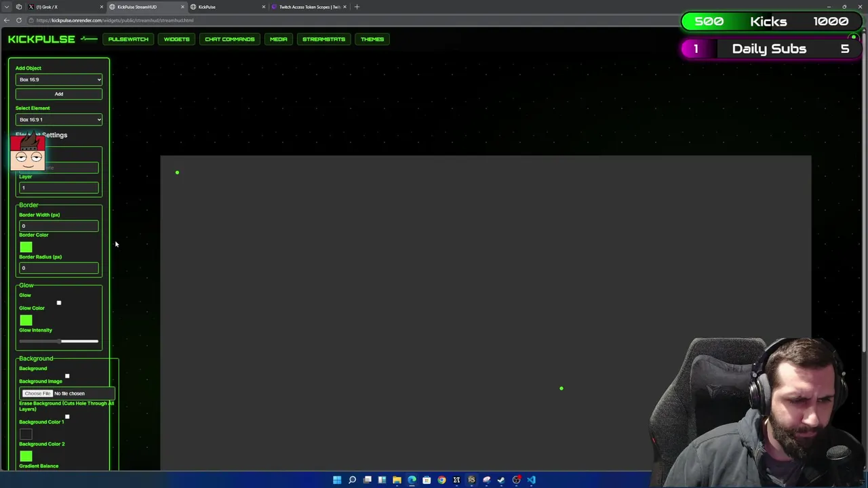This screenshot has width=868, height=488.
Task: Toggle the Background checkbox
Action: pyautogui.click(x=67, y=376)
